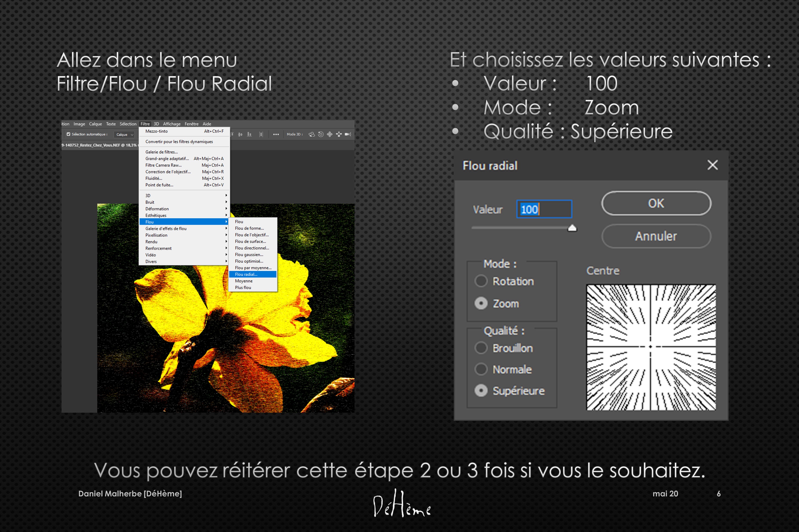Open the Calque dropdown in options bar
The width and height of the screenshot is (799, 532).
[x=125, y=135]
